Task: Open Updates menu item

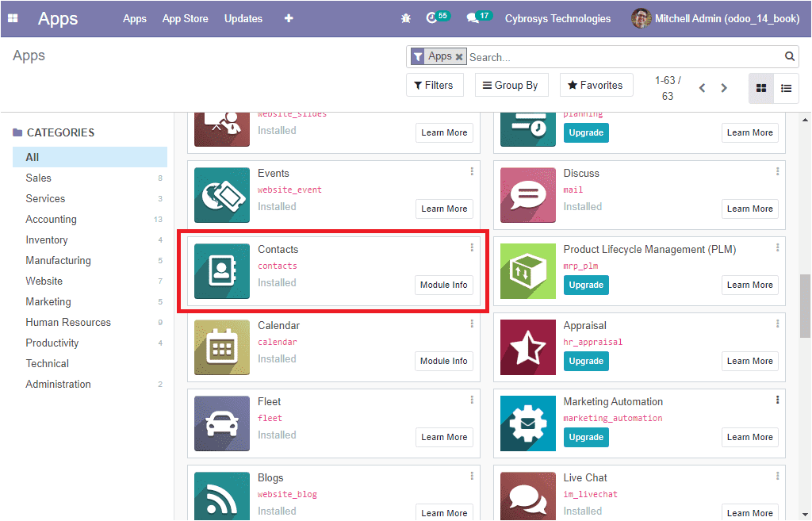Action: click(243, 19)
